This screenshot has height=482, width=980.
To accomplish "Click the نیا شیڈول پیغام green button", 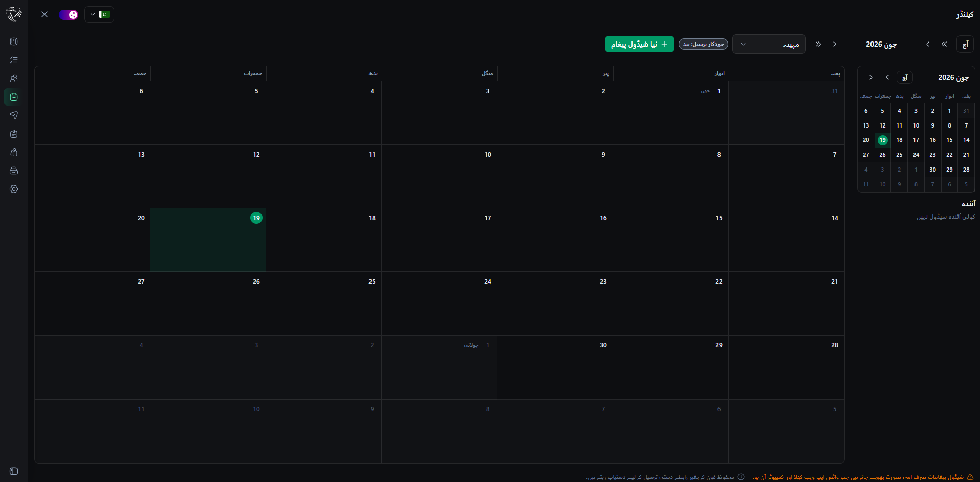I will pyautogui.click(x=640, y=44).
